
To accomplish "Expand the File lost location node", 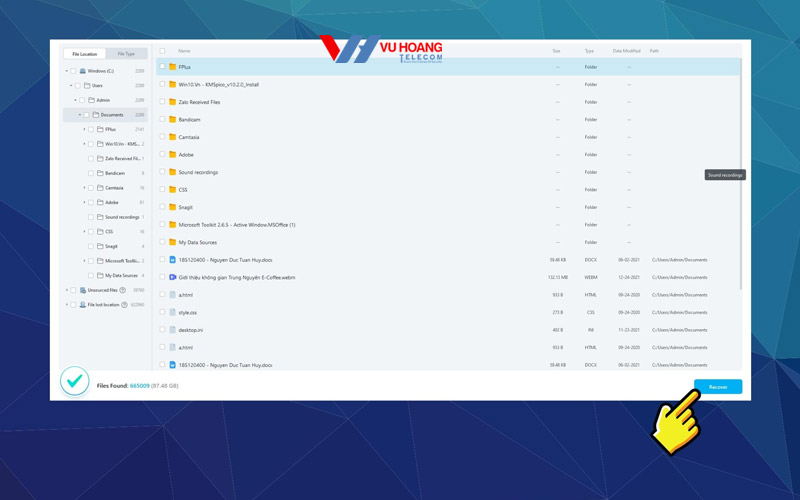I will point(67,305).
